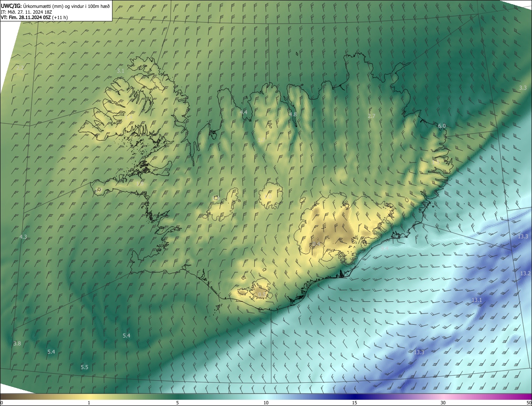
Task: Click the 4.3 value label off the west coast
Action: coord(23,237)
